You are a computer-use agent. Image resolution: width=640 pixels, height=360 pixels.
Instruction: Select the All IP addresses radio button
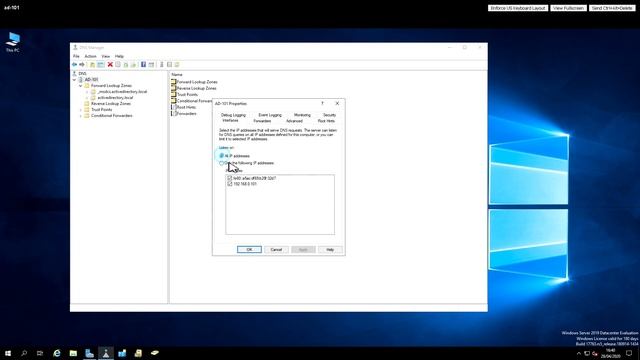point(222,156)
